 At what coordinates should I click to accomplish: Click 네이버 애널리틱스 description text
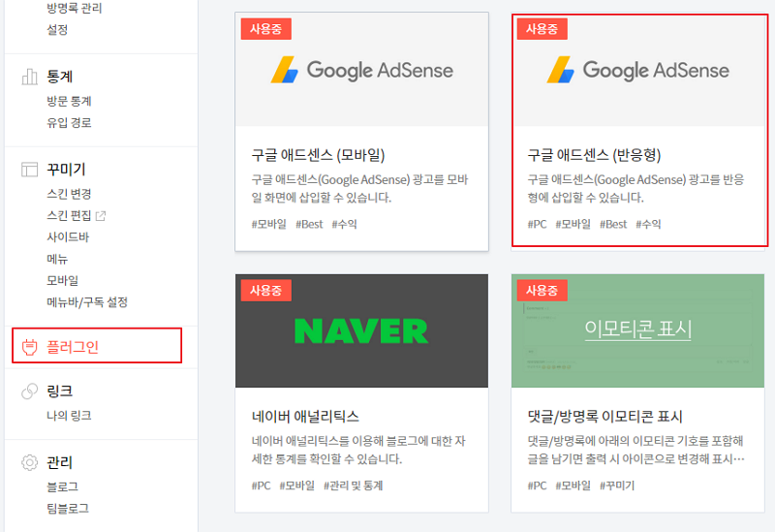358,450
